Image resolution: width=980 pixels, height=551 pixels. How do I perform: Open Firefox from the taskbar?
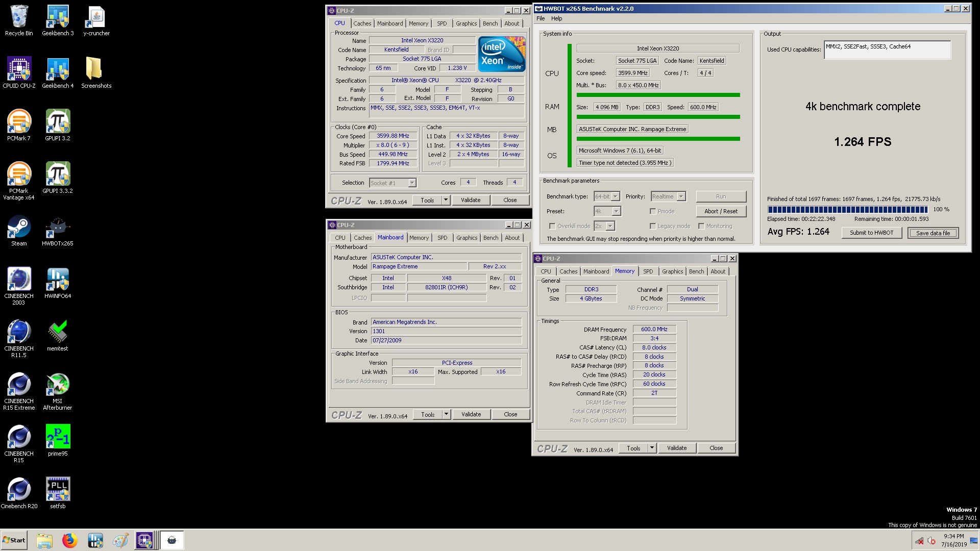[70, 540]
